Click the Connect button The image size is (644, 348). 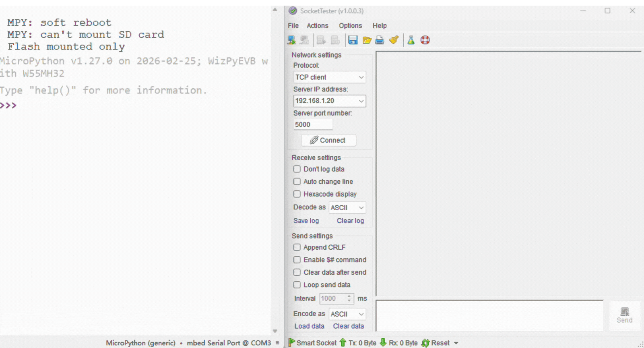tap(329, 140)
